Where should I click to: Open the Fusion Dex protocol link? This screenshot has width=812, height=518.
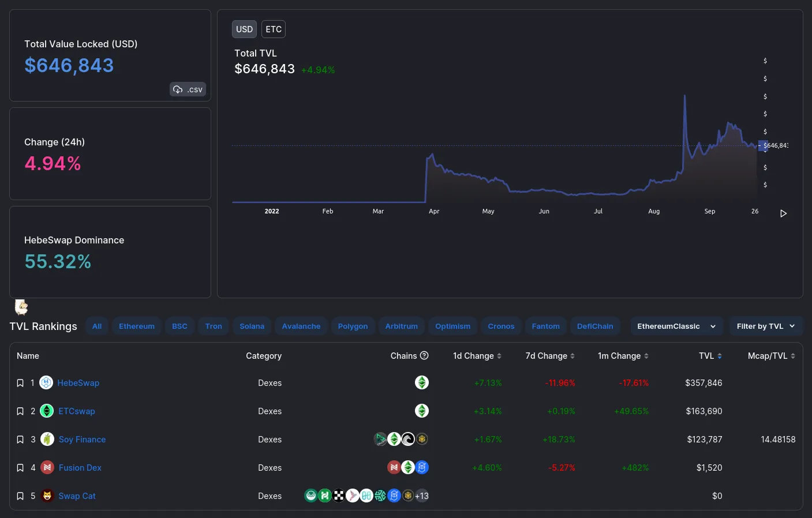80,468
